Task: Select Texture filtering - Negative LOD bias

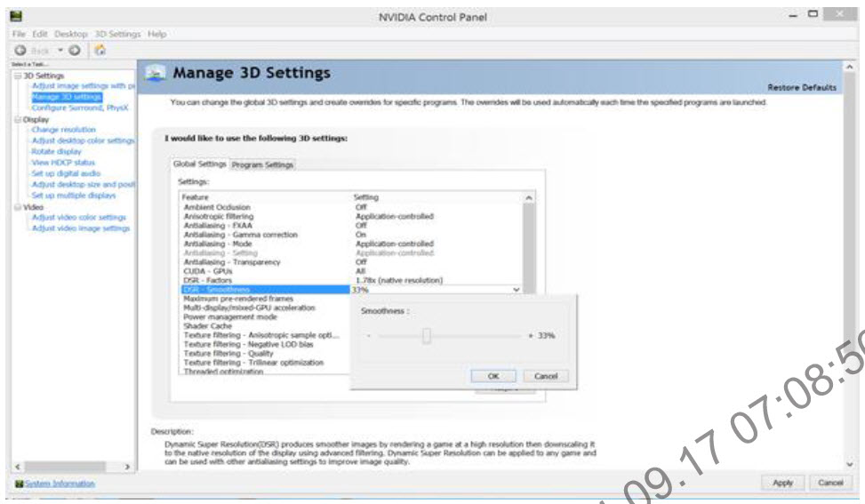Action: pos(265,344)
